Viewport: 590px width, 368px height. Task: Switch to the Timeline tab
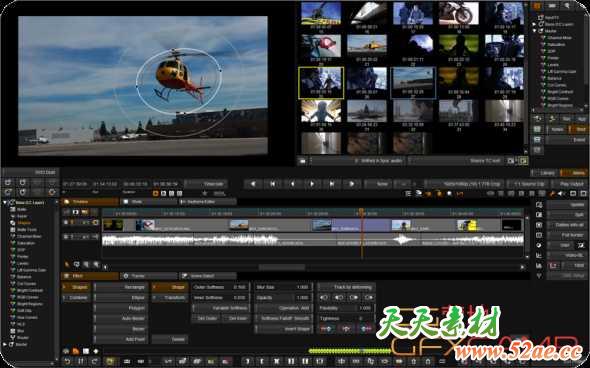click(90, 202)
